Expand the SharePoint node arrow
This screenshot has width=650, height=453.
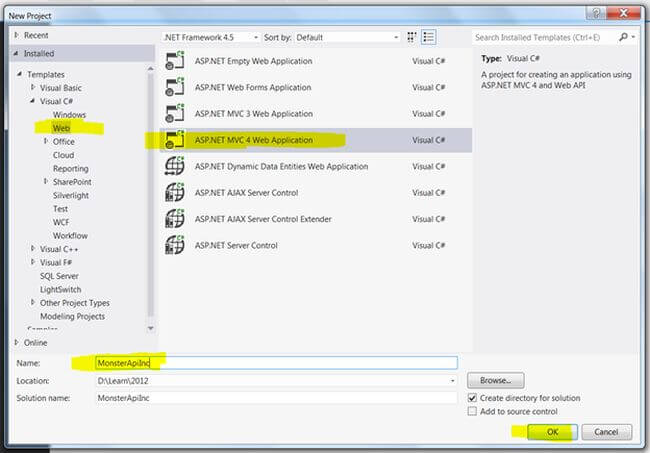[46, 181]
